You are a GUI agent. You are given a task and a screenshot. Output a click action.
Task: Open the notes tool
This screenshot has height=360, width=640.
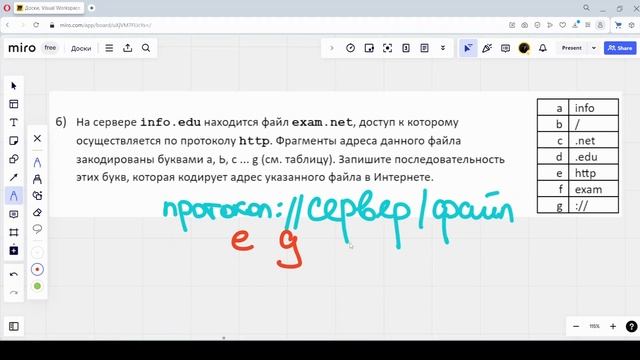click(x=424, y=48)
